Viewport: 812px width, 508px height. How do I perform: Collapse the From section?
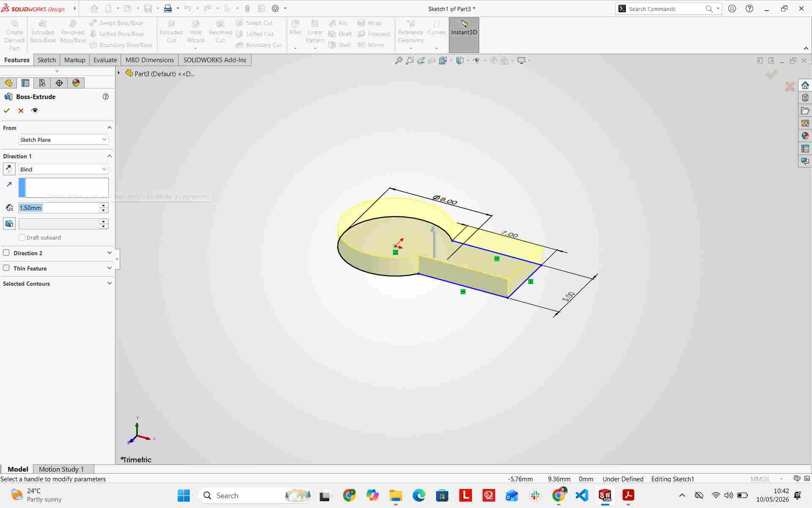pos(109,127)
